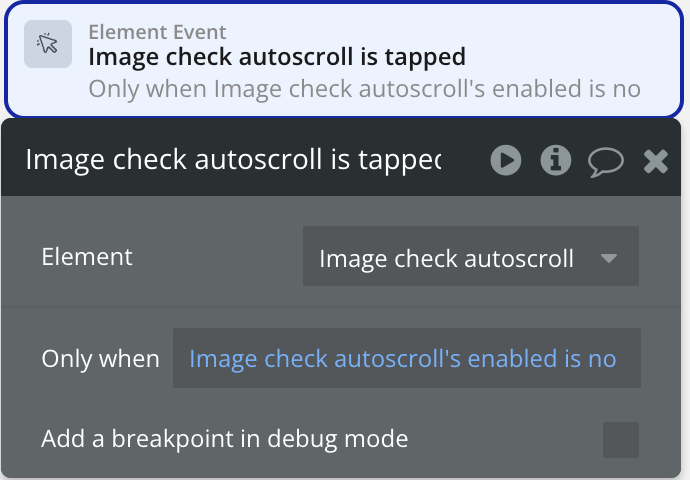Click the "Only when" field label
Screen dimensions: 690x480
[100, 359]
